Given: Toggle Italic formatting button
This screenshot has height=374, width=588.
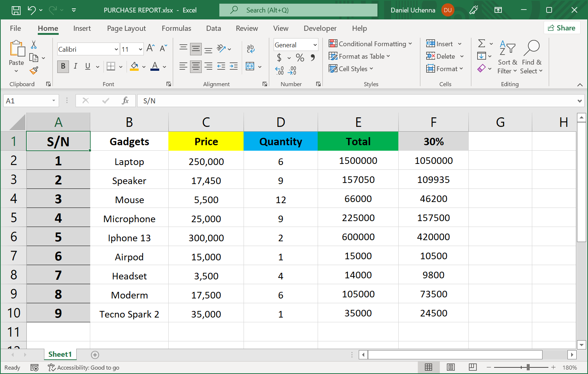Looking at the screenshot, I should point(75,66).
